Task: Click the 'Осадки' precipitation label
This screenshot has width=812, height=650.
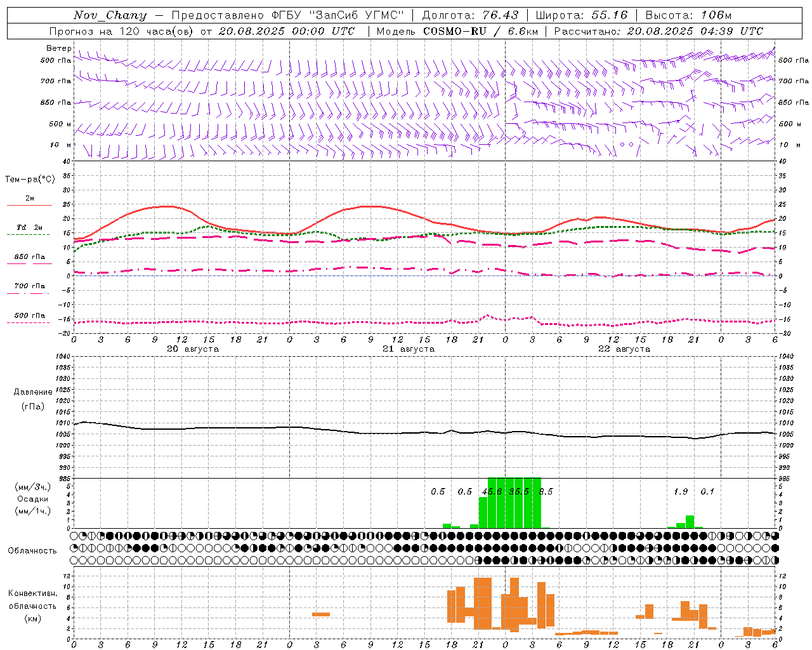Action: [x=32, y=499]
